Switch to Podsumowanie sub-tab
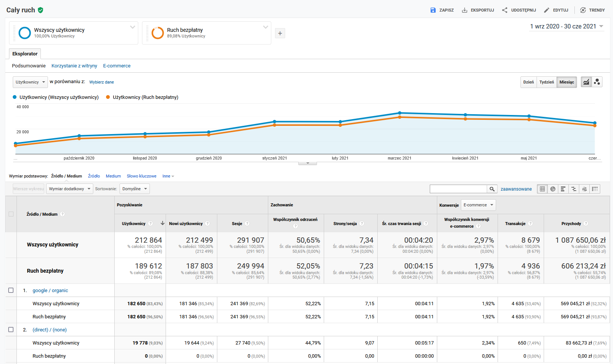Screen dimensions: 613x364 29,66
